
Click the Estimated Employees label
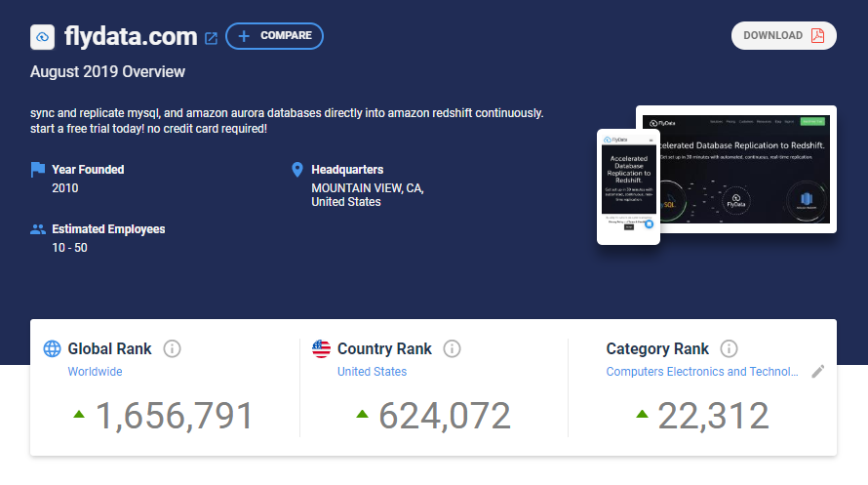point(108,229)
